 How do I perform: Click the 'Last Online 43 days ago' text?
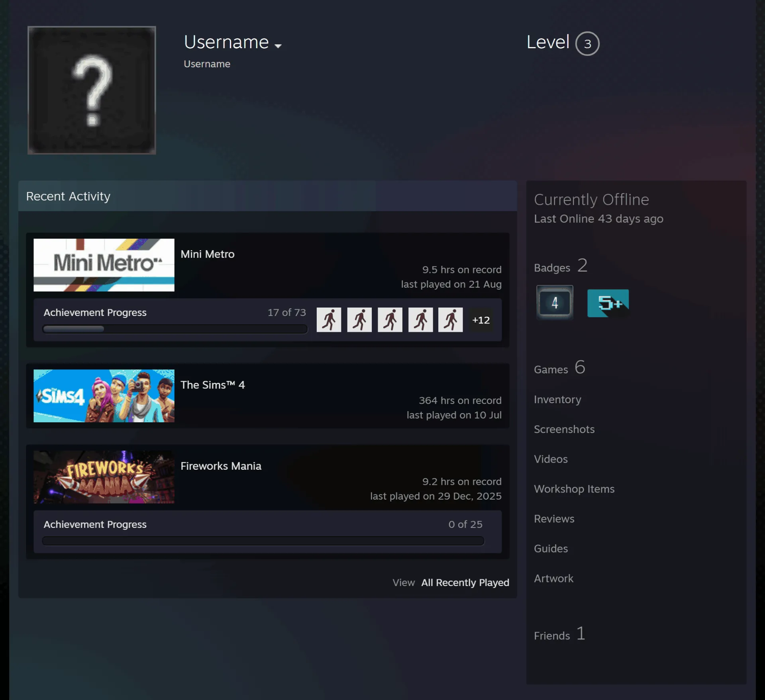(x=598, y=219)
